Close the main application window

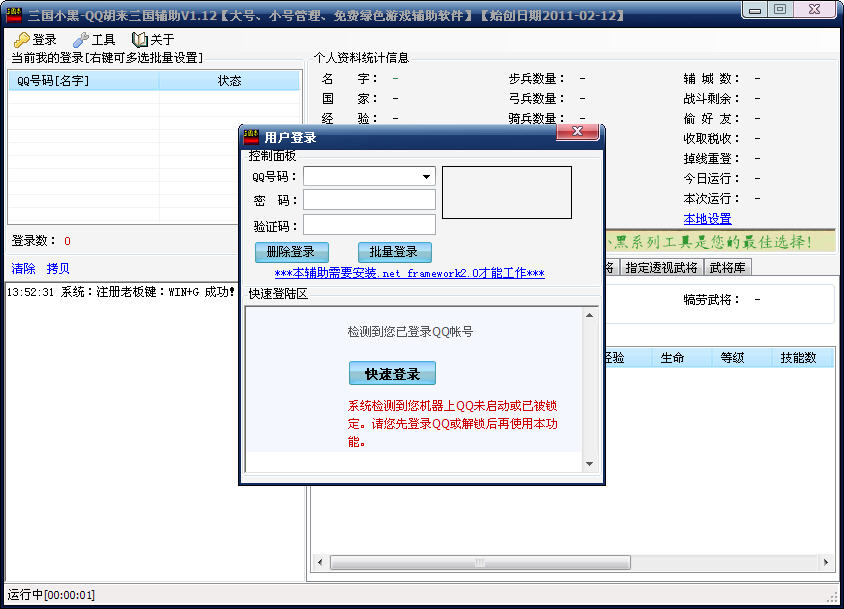pyautogui.click(x=815, y=9)
